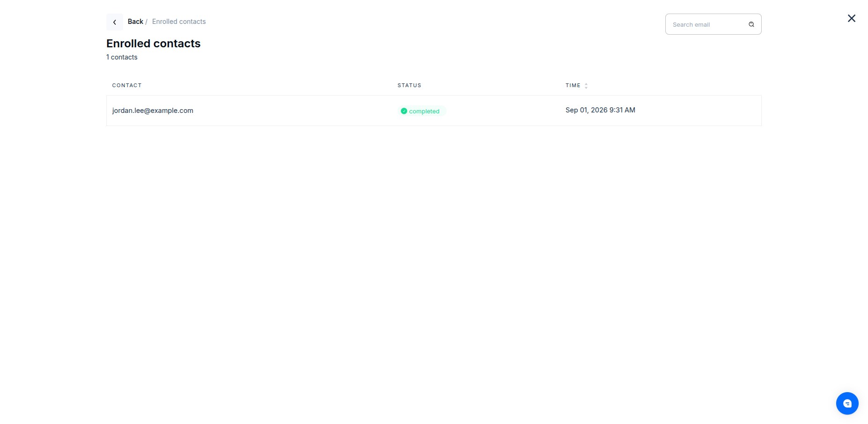This screenshot has height=424, width=868.
Task: Select the Sep 01, 2026 9:31 AM timestamp
Action: pos(600,110)
